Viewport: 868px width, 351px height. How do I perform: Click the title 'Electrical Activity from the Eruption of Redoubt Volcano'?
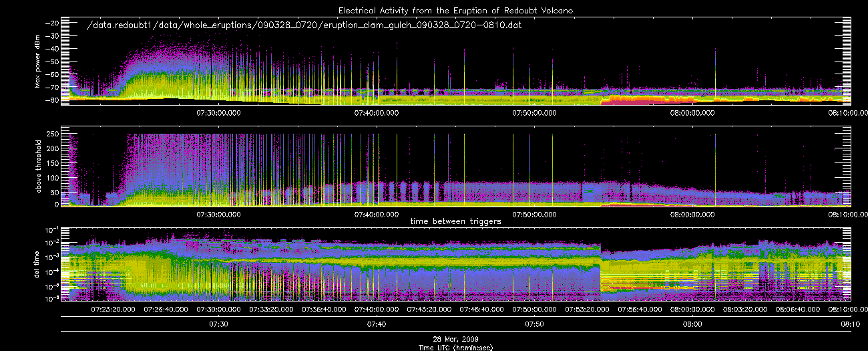(x=455, y=11)
